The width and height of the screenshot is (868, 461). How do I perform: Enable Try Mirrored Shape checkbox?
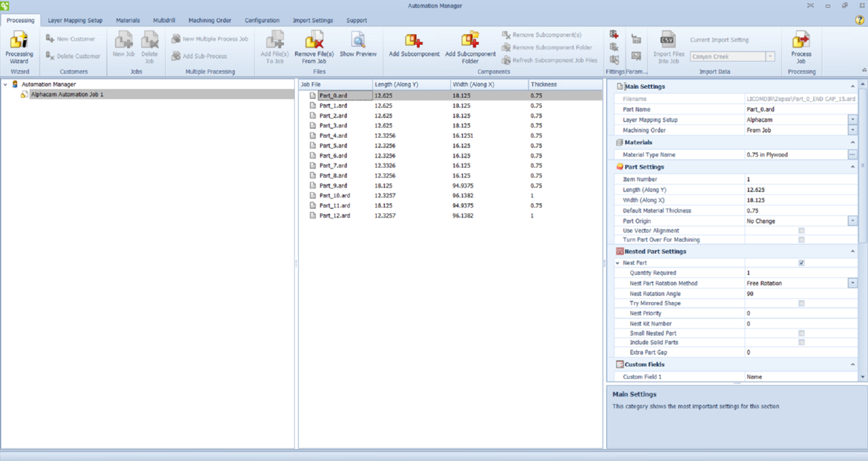[801, 304]
